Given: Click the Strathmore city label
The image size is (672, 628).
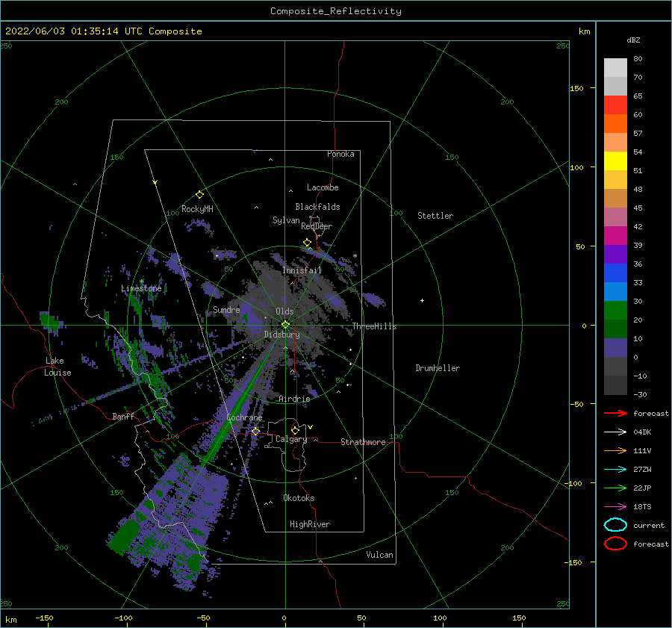Looking at the screenshot, I should pyautogui.click(x=363, y=442).
